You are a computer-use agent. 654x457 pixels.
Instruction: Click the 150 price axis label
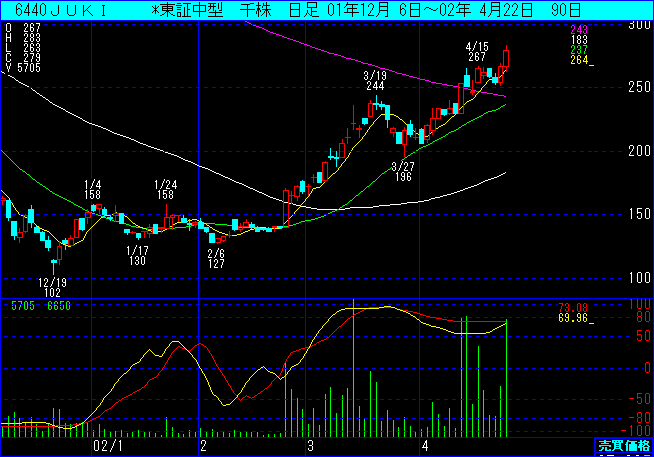coord(639,214)
